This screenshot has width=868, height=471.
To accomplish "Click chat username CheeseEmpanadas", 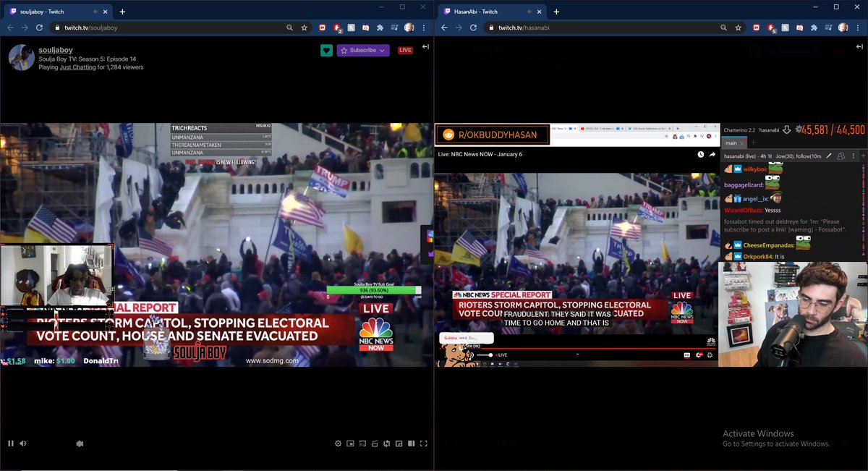I will (768, 245).
